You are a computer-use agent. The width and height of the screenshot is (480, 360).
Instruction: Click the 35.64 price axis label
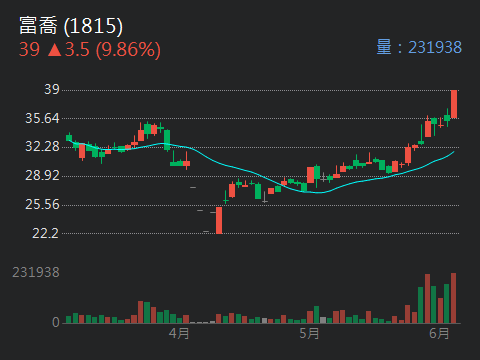pyautogui.click(x=42, y=118)
